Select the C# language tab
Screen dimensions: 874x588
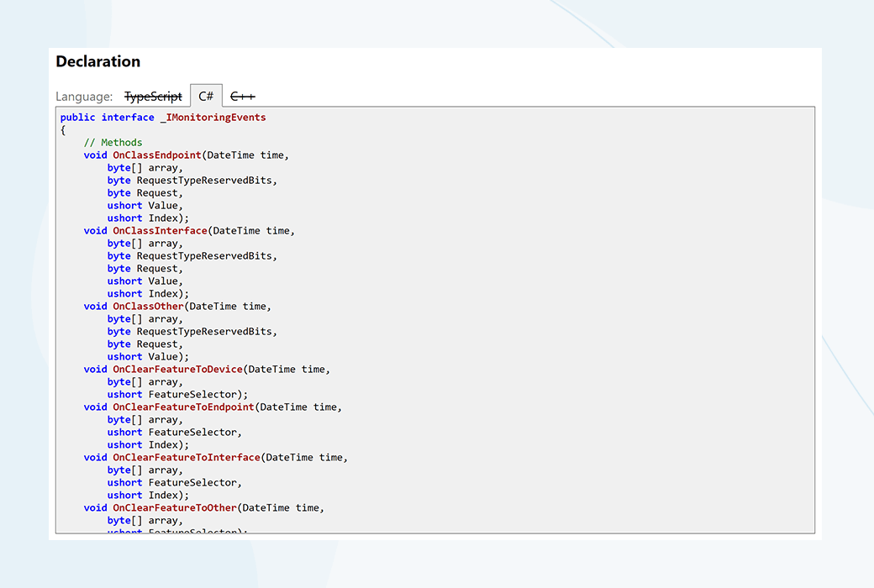click(206, 97)
